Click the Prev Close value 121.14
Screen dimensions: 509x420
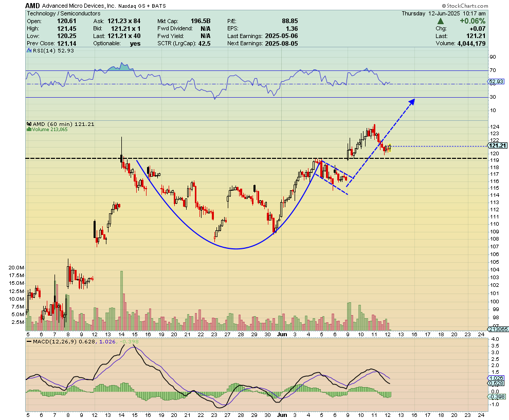click(x=66, y=44)
